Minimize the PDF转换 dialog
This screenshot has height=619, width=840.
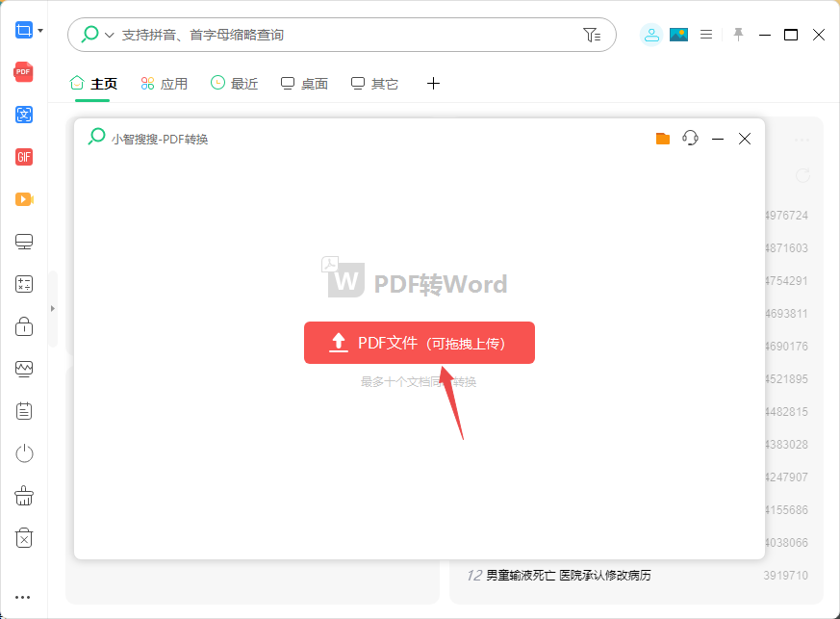tap(718, 139)
